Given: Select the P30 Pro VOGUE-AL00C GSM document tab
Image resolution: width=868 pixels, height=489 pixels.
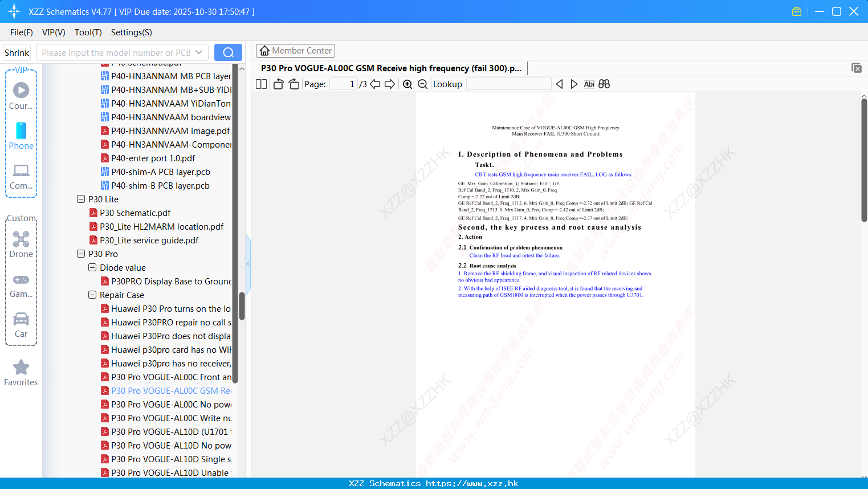Looking at the screenshot, I should coord(391,68).
